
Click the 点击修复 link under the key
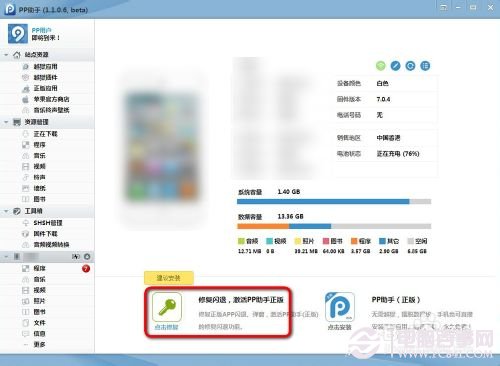[166, 327]
